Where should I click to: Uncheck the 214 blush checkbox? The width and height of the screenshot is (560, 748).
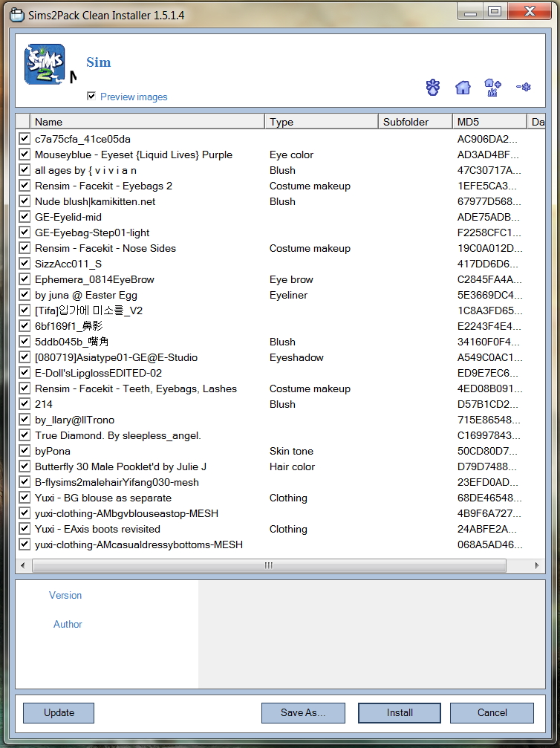point(25,404)
